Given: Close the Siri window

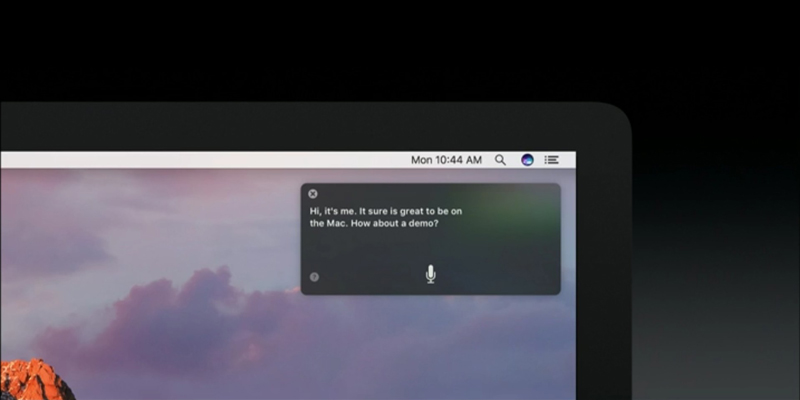Looking at the screenshot, I should [313, 194].
